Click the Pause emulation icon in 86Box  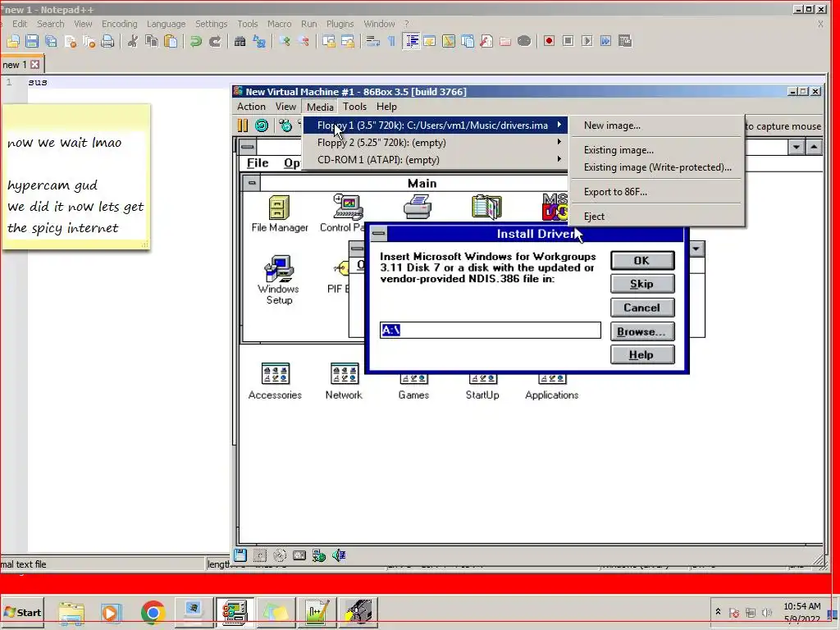point(243,126)
